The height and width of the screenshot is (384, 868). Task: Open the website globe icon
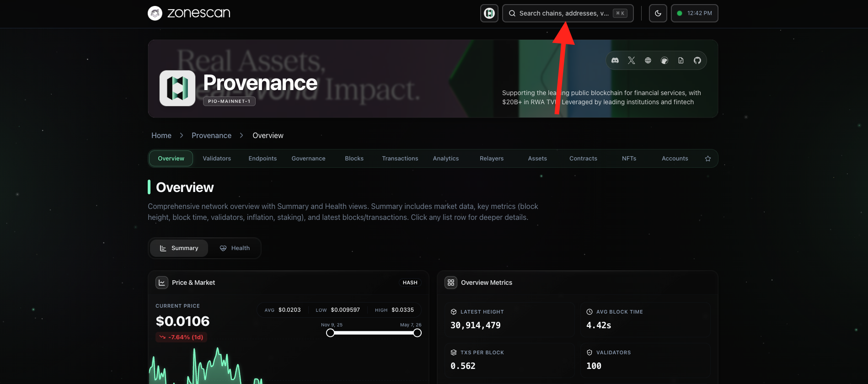tap(648, 60)
